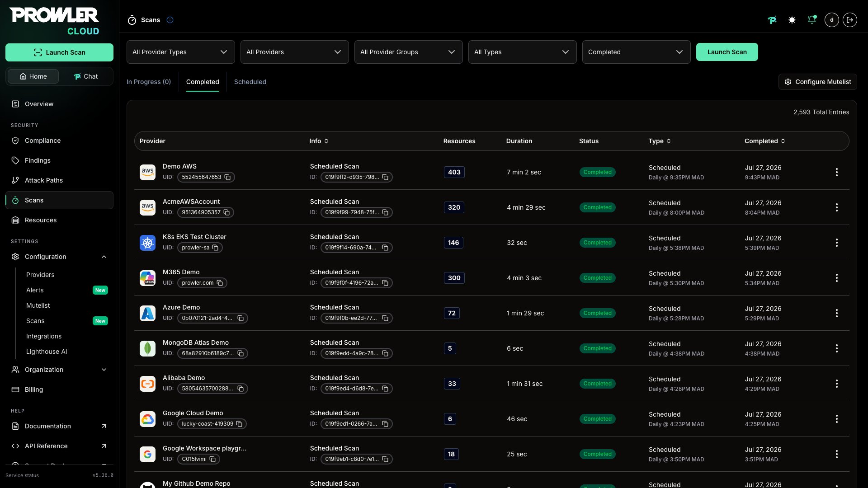The height and width of the screenshot is (488, 868).
Task: Open the All Provider Groups dropdown
Action: 409,52
